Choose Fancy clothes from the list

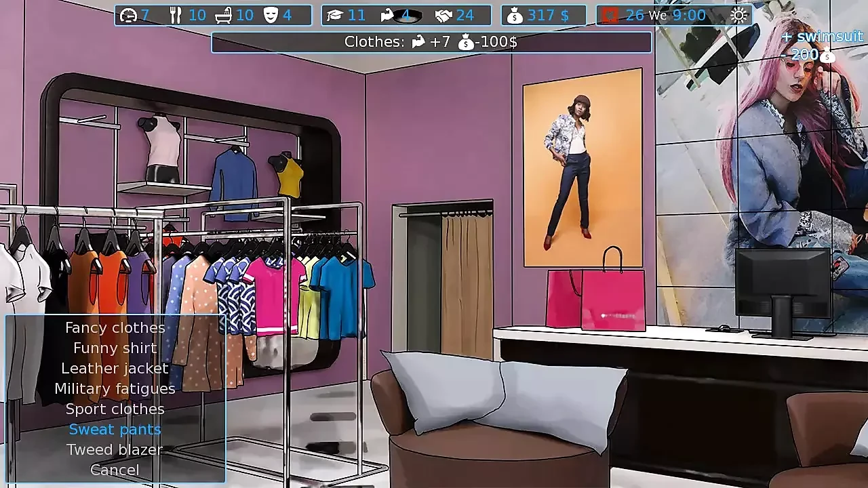(115, 327)
